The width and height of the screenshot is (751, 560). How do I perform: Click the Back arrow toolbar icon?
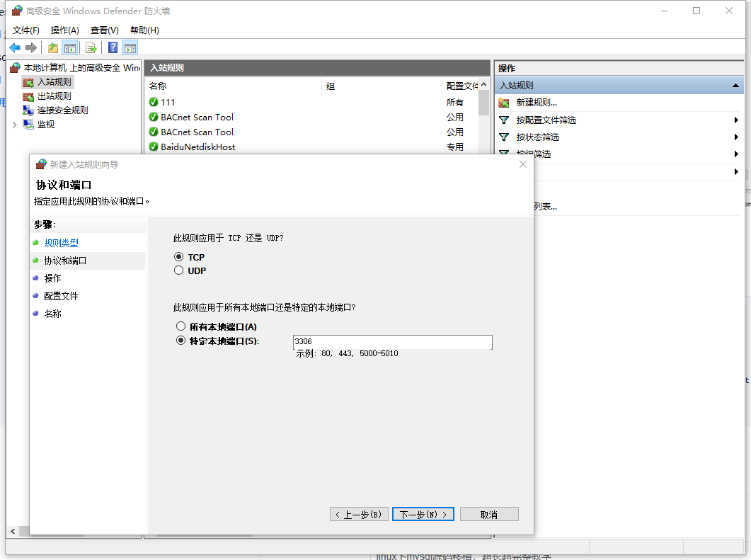point(15,48)
